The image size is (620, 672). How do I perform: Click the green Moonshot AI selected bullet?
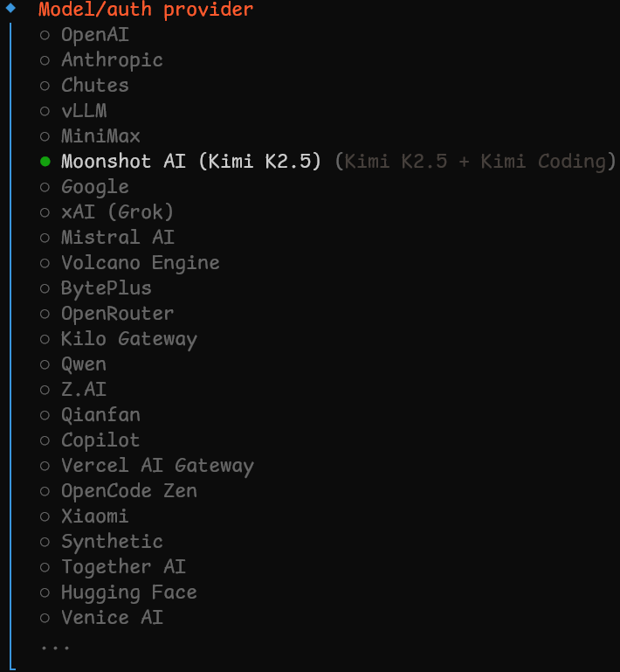(x=45, y=162)
